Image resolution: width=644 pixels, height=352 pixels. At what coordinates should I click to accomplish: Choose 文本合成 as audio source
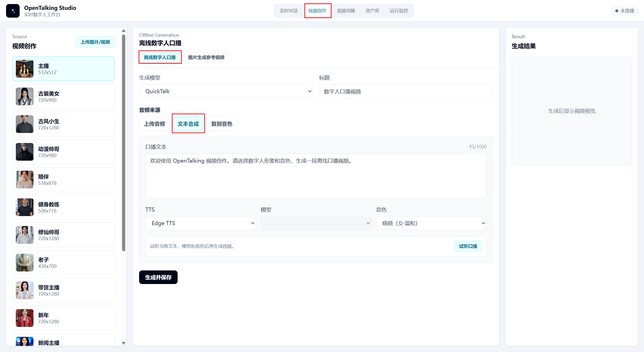coord(188,124)
